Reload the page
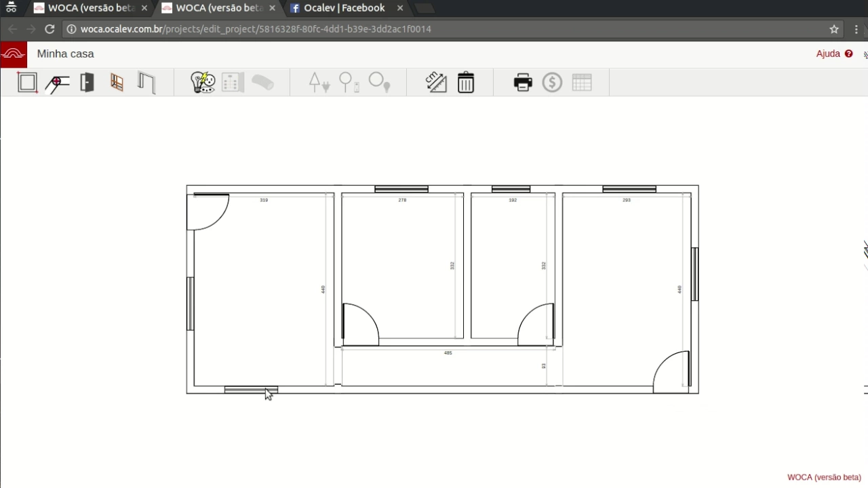 coord(50,29)
